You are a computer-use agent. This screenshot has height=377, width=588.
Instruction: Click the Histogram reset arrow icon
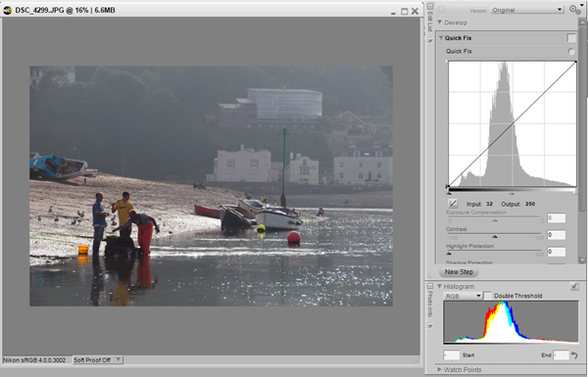[574, 354]
